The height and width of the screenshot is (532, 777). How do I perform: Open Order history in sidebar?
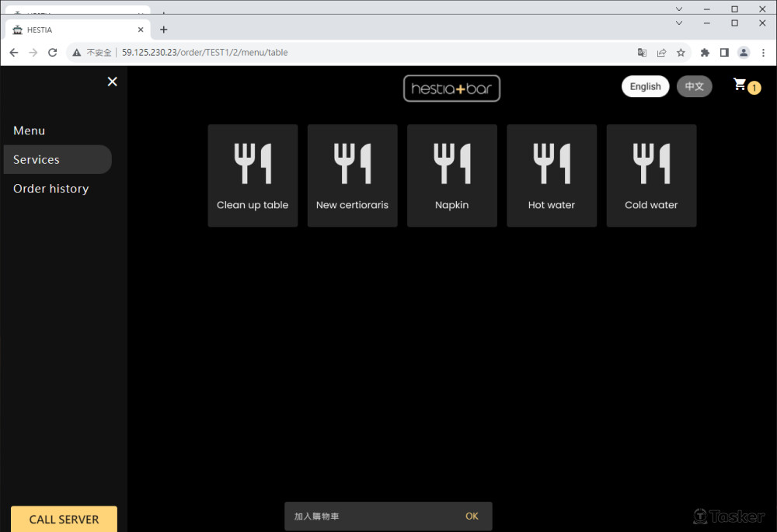[51, 189]
